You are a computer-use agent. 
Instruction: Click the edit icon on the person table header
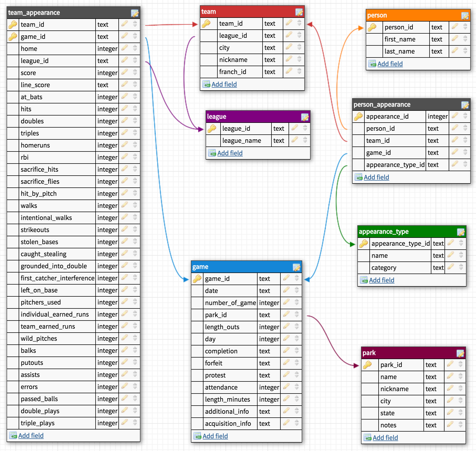point(465,15)
